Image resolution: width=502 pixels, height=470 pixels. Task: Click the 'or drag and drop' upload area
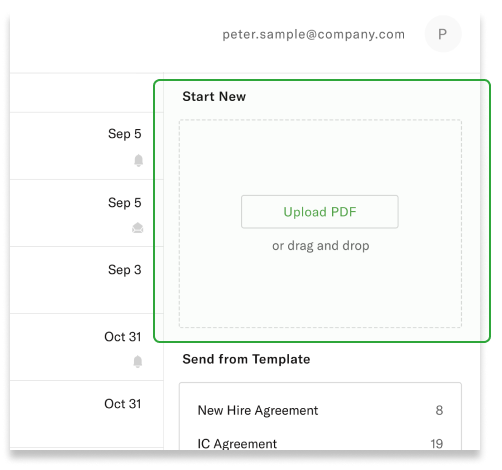(x=320, y=246)
